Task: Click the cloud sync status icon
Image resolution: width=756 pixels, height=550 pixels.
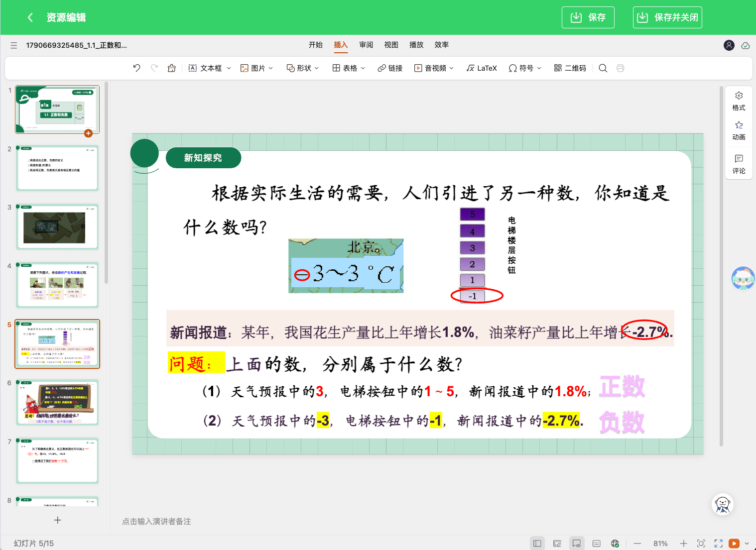Action: 746,45
